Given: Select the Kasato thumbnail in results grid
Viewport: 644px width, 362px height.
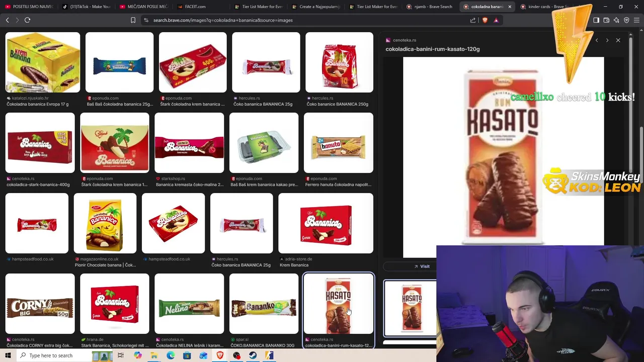Looking at the screenshot, I should coord(339,304).
